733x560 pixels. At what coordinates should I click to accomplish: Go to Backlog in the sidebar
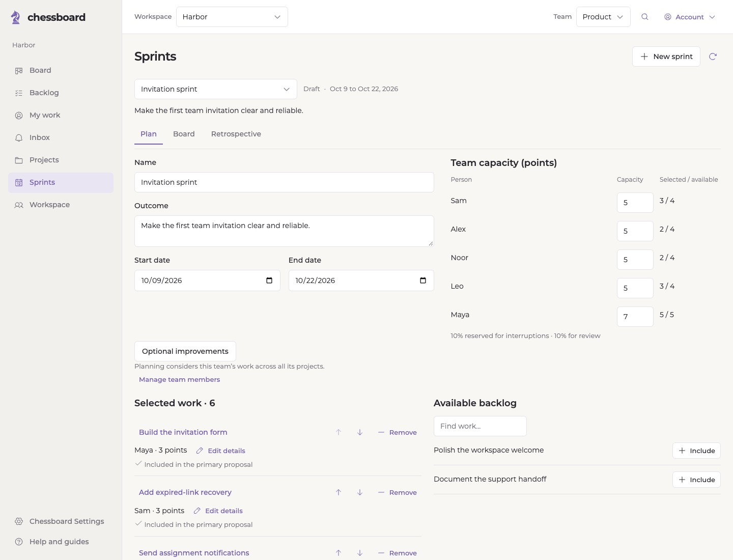click(61, 93)
